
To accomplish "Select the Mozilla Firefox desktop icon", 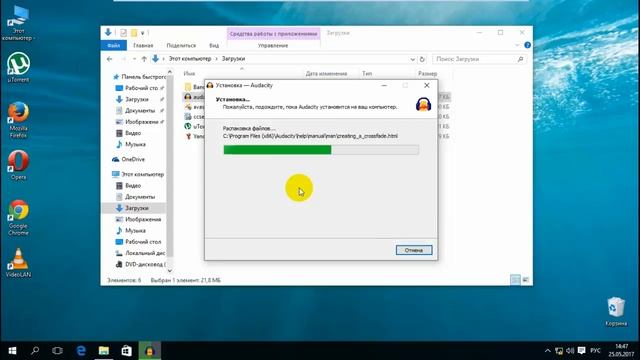I will tap(18, 119).
